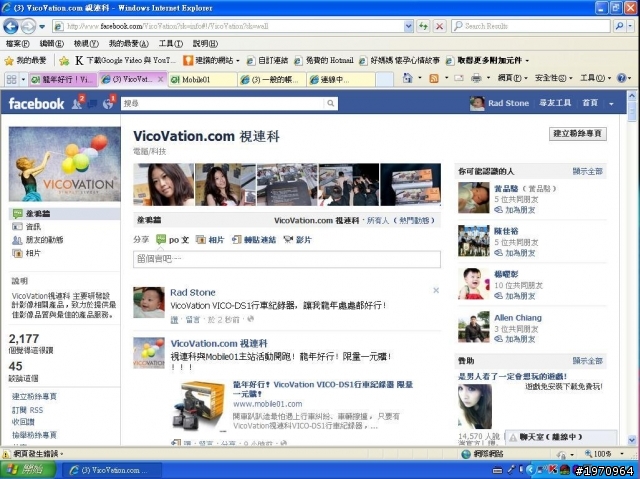Click the Facebook search magnifier button
Screen dimensions: 640x479
(331, 103)
